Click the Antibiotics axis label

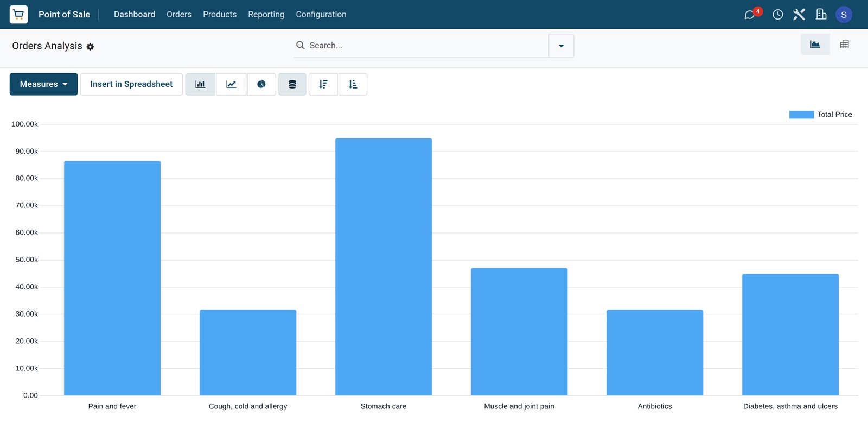click(x=655, y=406)
